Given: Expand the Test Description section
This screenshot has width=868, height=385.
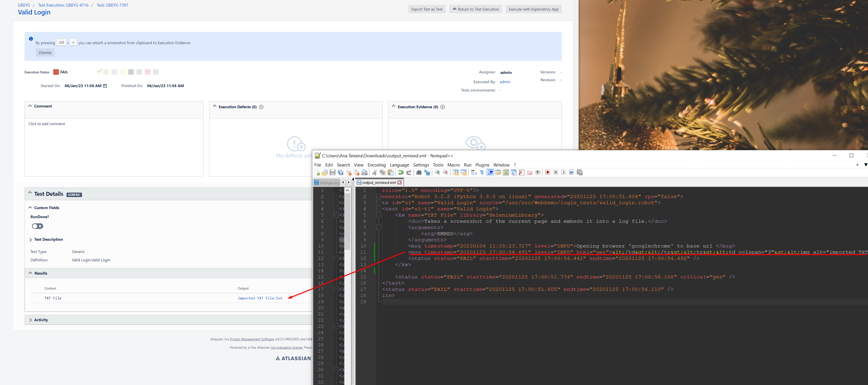Looking at the screenshot, I should (31, 239).
